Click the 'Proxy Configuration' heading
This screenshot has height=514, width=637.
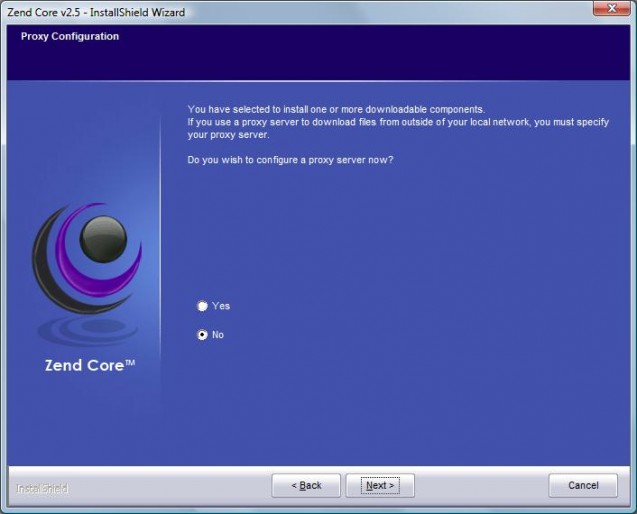70,36
